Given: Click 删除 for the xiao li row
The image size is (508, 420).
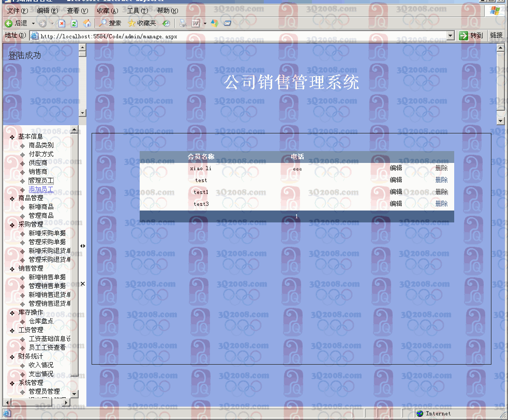Looking at the screenshot, I should click(441, 168).
